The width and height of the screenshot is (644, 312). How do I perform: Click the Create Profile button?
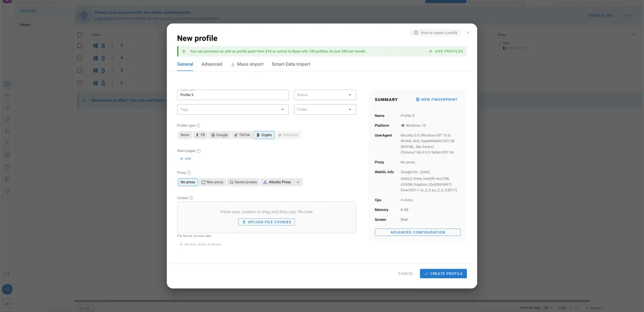tap(443, 274)
